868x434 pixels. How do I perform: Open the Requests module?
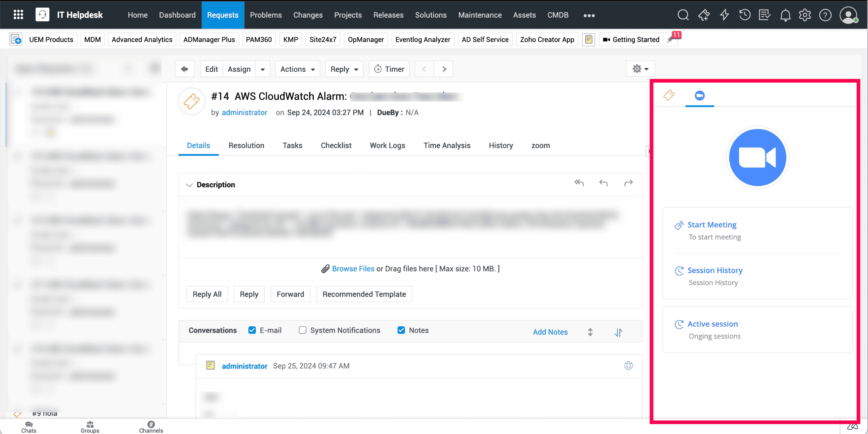[x=223, y=15]
